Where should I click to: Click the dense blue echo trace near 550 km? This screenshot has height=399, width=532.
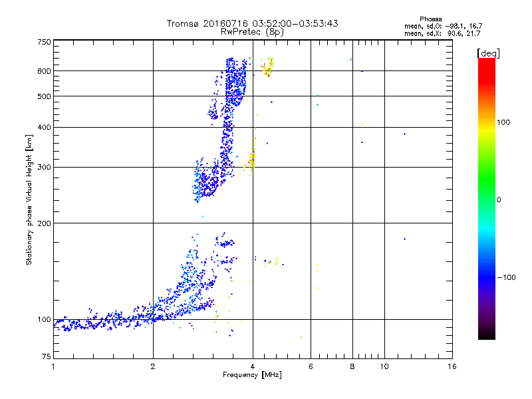coord(235,83)
